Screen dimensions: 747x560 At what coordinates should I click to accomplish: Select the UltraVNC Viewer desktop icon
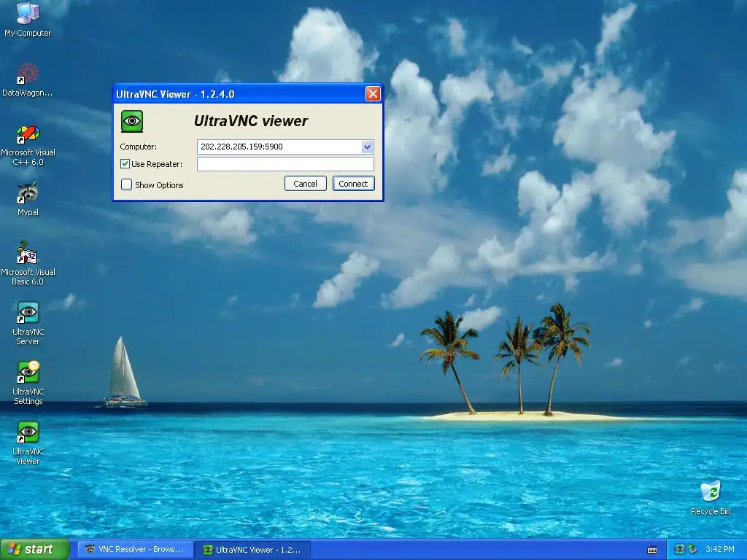pos(28,443)
